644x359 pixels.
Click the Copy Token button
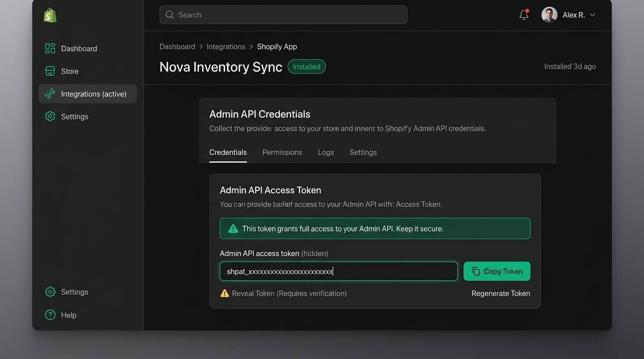pyautogui.click(x=497, y=271)
